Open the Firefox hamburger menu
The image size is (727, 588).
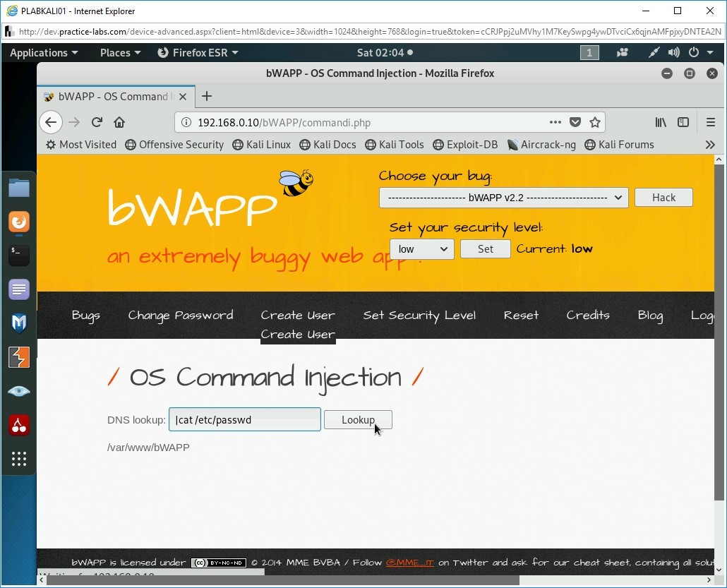(x=711, y=122)
